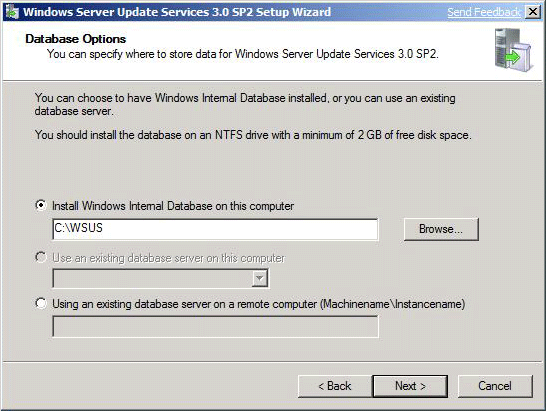Select Install Windows Internal Database radio button
This screenshot has width=546, height=411.
(41, 205)
